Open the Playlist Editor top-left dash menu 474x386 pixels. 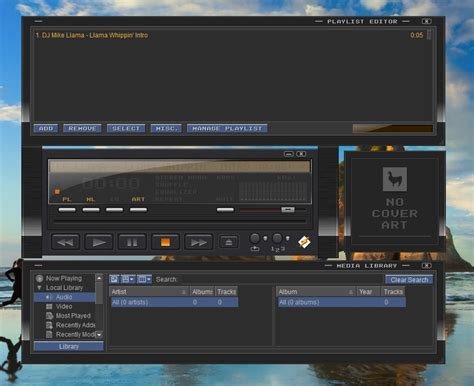(39, 21)
